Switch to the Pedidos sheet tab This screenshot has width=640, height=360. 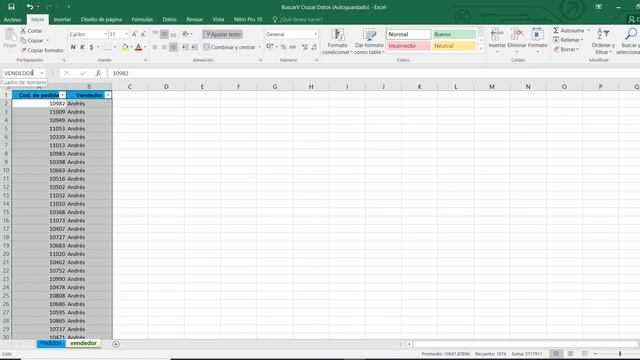[51, 344]
